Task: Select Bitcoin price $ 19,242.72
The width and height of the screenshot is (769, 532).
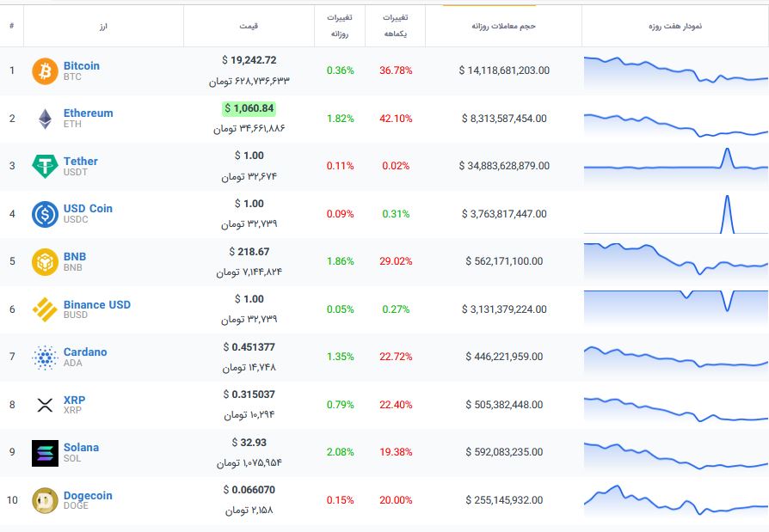Action: pos(249,60)
